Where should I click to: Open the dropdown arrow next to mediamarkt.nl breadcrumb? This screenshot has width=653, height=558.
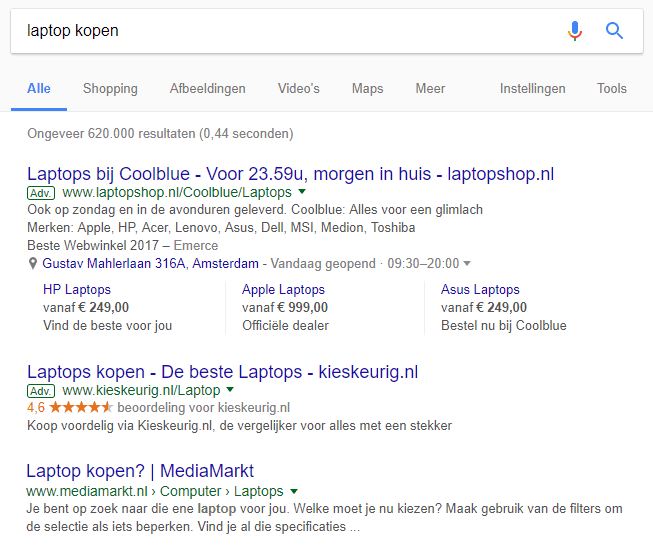click(x=294, y=491)
